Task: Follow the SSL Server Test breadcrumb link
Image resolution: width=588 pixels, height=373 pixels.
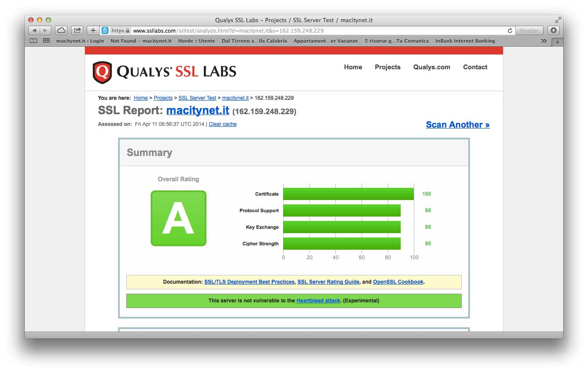Action: point(197,98)
